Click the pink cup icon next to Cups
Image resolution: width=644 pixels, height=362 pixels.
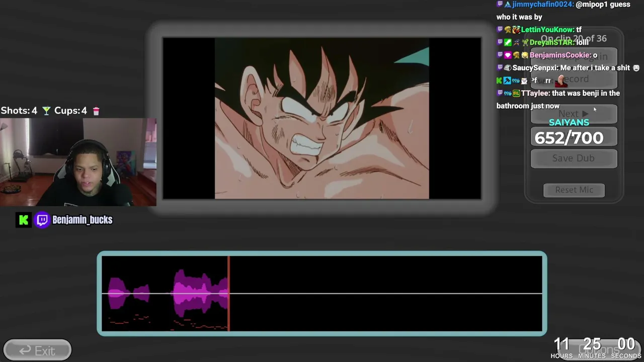tap(96, 111)
